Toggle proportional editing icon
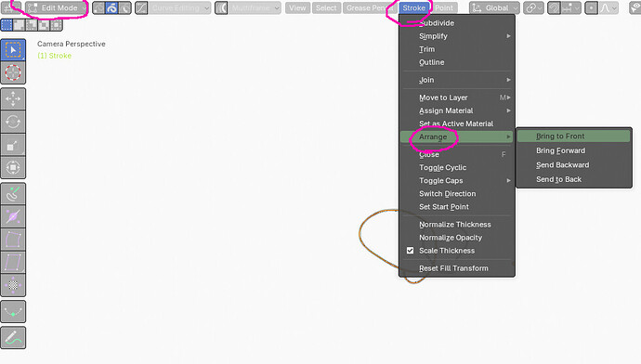The image size is (641, 364). click(x=591, y=7)
